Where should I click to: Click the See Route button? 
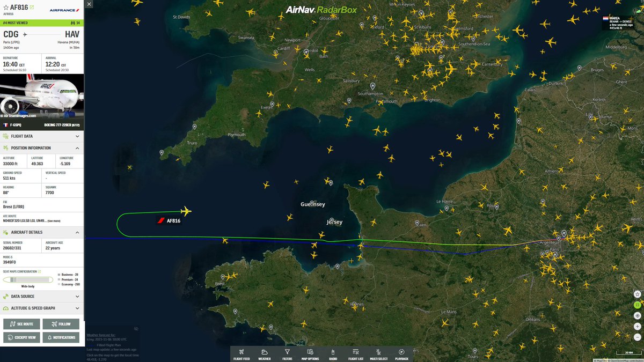pyautogui.click(x=21, y=324)
